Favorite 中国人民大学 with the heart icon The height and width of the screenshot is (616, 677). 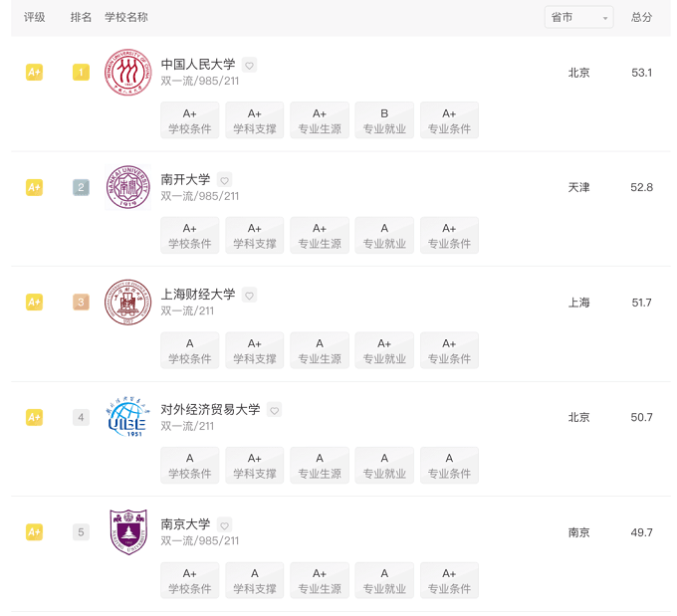pos(250,65)
